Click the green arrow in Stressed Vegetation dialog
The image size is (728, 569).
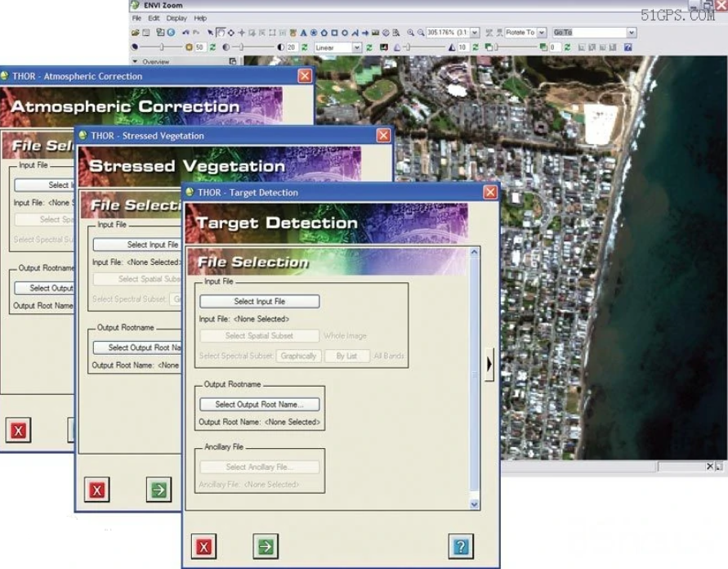click(x=159, y=489)
